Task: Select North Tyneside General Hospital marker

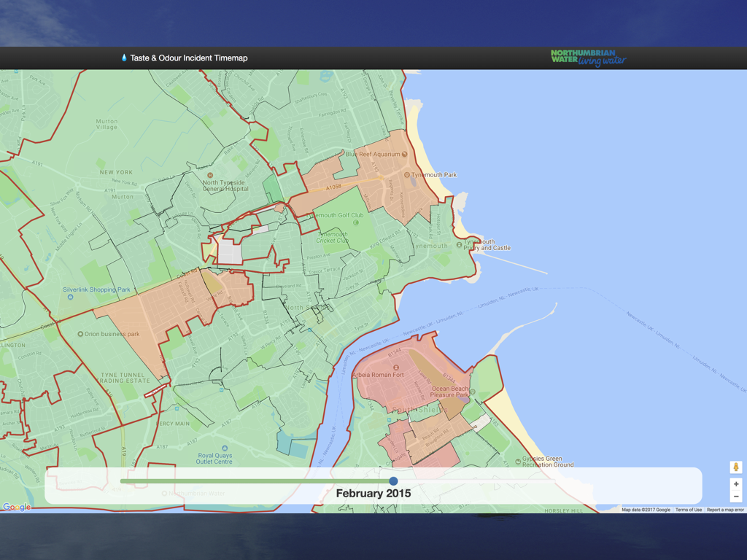Action: 210,175
